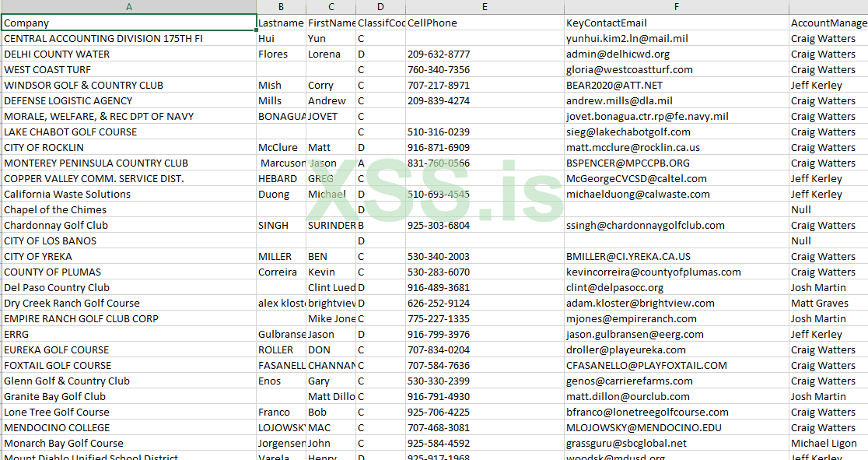Click phone number 925-303-6804
868x460 pixels.
point(439,225)
